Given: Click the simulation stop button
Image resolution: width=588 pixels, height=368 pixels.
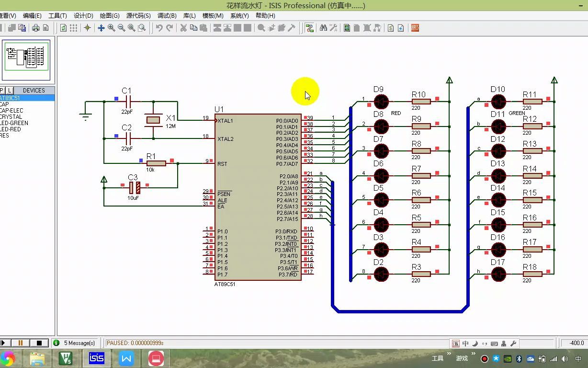Looking at the screenshot, I should [x=39, y=343].
